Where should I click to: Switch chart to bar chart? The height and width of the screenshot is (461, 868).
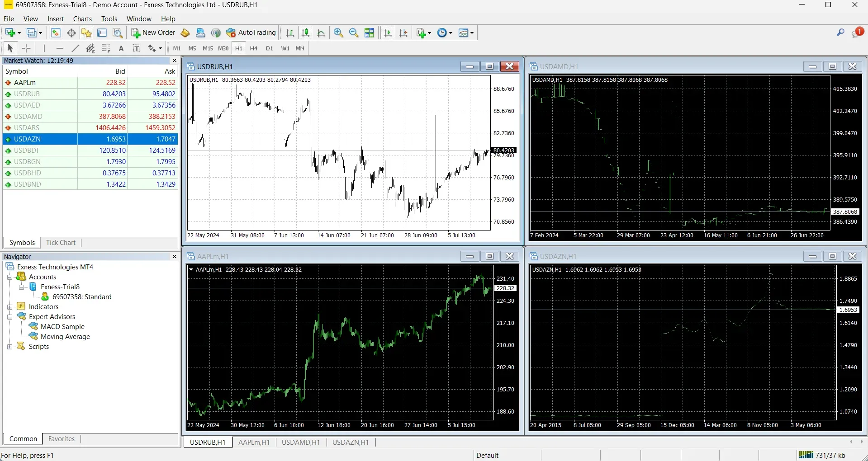coord(290,33)
